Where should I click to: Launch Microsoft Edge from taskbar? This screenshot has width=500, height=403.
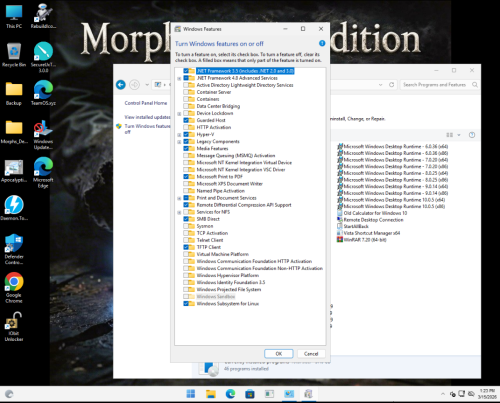coord(230,394)
